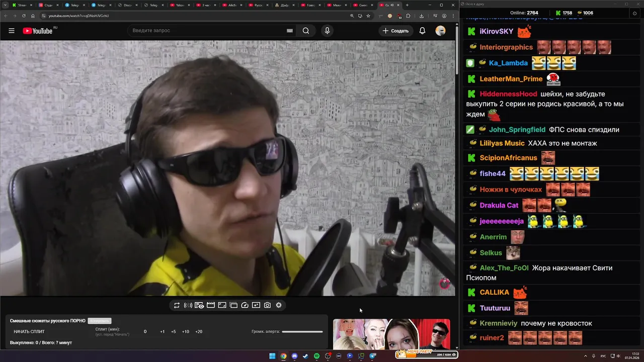Screen dimensions: 644x362
Task: Click the YouTube search magnifier button
Action: coord(306,31)
